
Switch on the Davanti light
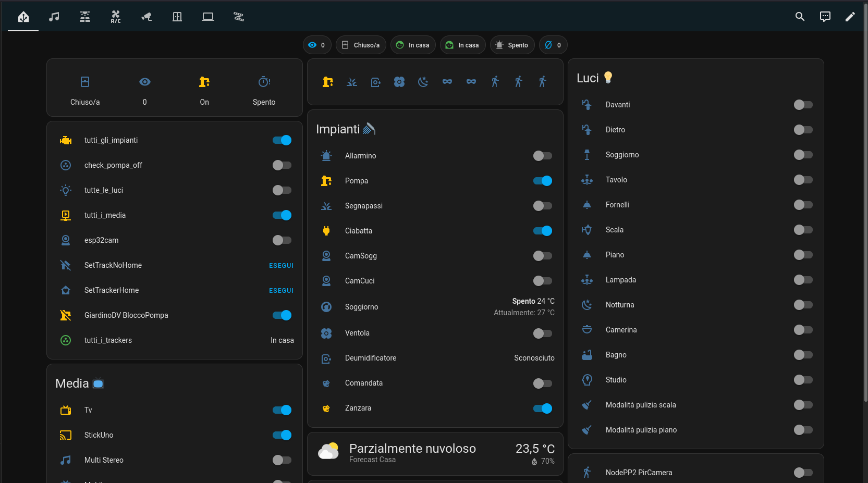803,105
